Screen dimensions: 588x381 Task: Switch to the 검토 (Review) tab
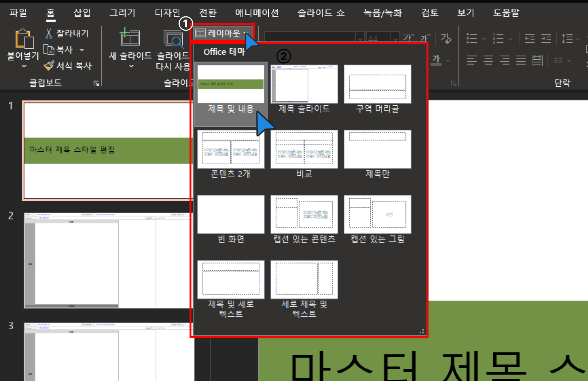(x=430, y=13)
